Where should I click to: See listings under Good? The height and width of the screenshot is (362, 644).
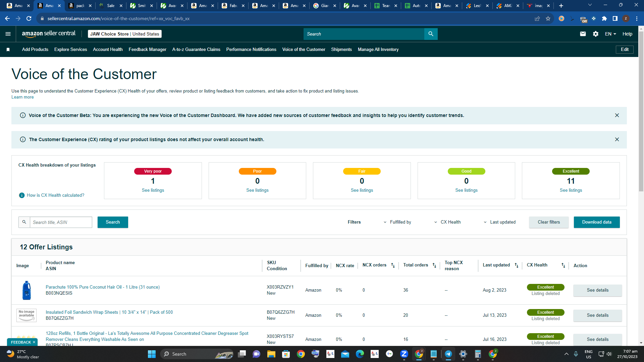[x=467, y=190]
